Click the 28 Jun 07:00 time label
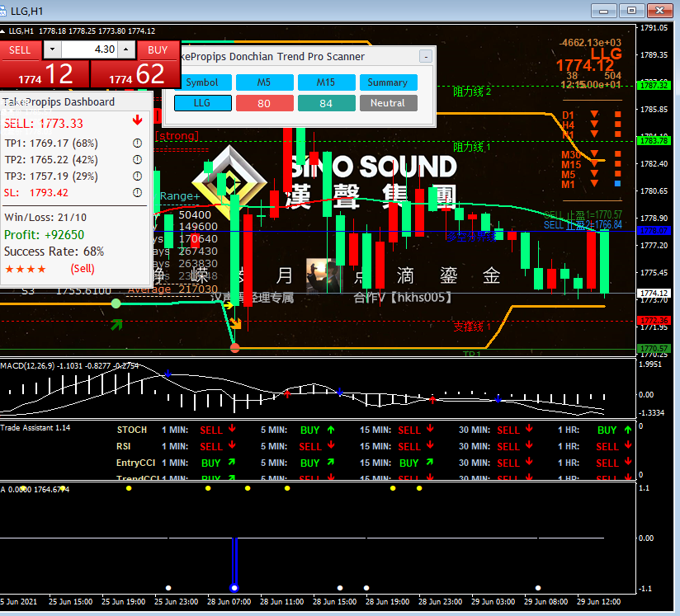 tap(229, 602)
